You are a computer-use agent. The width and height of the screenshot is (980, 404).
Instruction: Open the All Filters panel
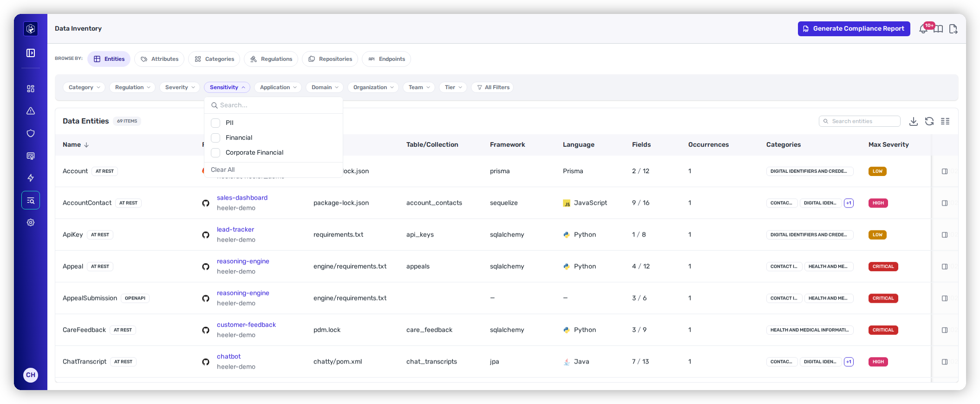[492, 87]
